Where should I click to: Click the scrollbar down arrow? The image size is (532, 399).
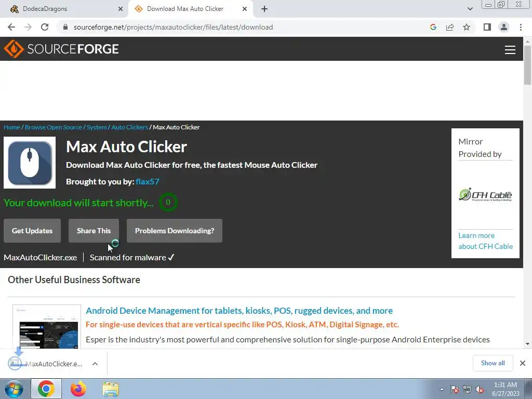527,344
